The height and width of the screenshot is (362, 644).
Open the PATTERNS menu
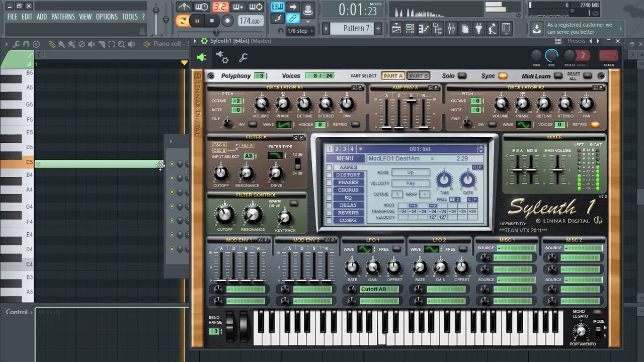[63, 17]
